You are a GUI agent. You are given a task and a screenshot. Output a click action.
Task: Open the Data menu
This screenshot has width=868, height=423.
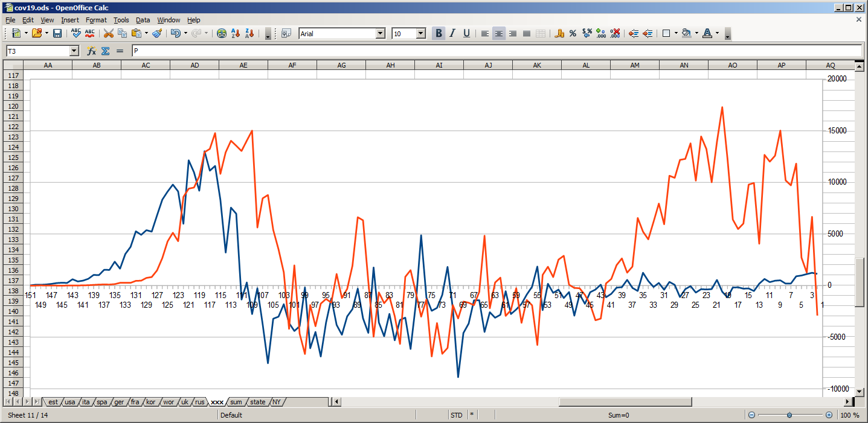(143, 20)
